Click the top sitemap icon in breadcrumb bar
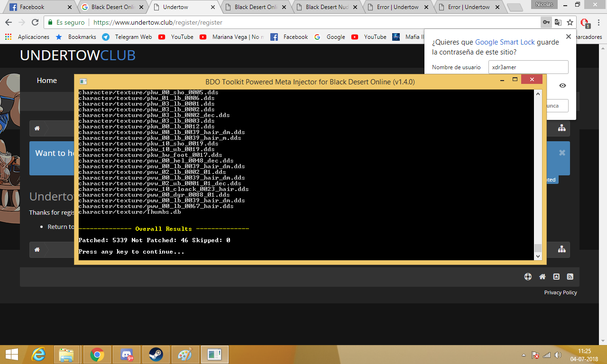The image size is (607, 364). (561, 128)
